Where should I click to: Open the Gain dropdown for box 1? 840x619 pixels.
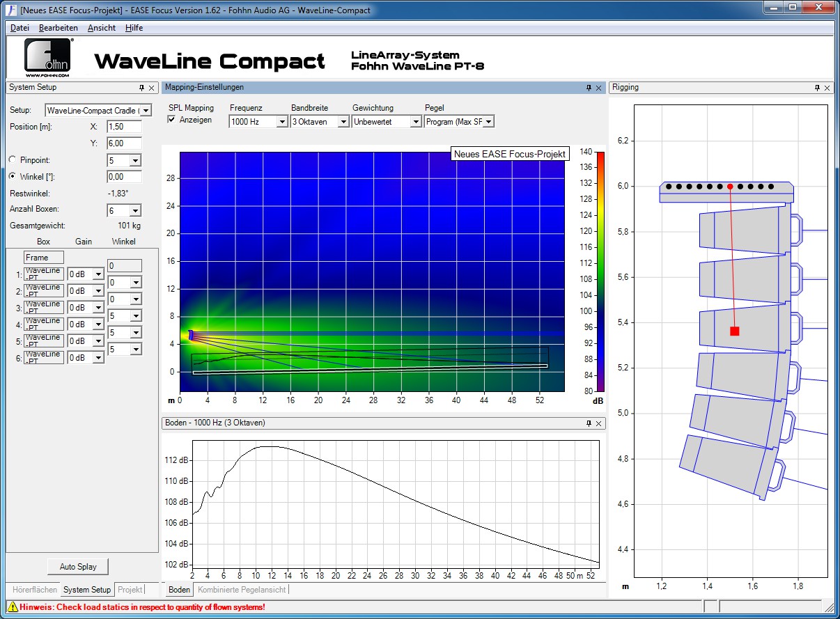click(98, 274)
